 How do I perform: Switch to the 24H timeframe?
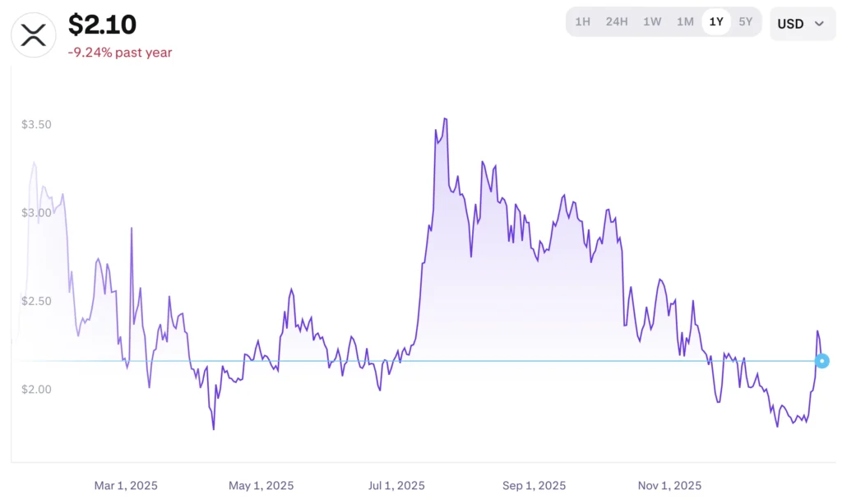(x=617, y=22)
